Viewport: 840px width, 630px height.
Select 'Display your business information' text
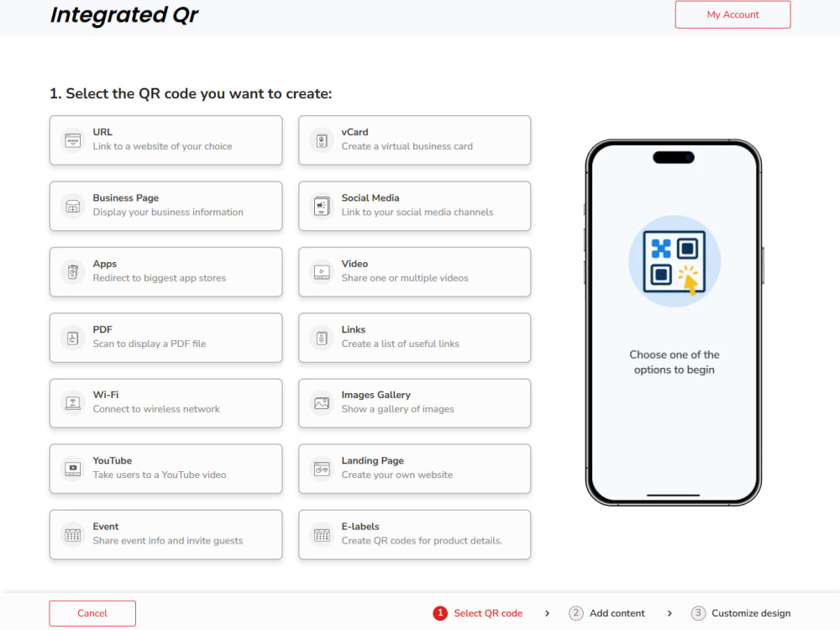[x=168, y=213]
